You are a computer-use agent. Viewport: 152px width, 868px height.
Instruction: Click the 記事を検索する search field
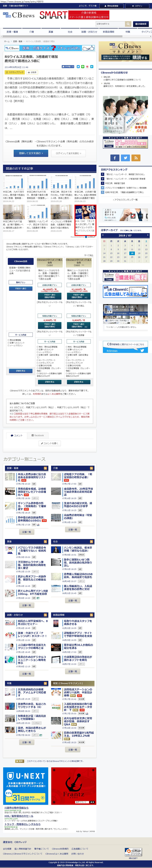[110, 24]
